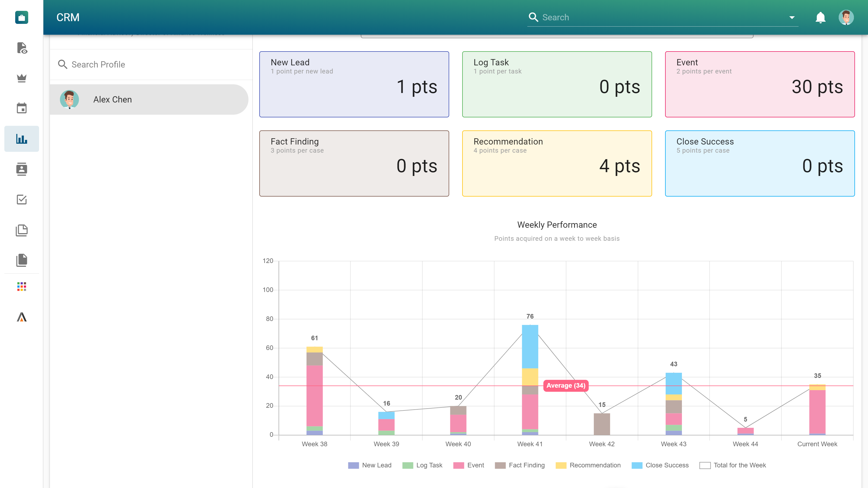The image size is (868, 488).
Task: Open the user avatar menu in header
Action: [x=846, y=18]
